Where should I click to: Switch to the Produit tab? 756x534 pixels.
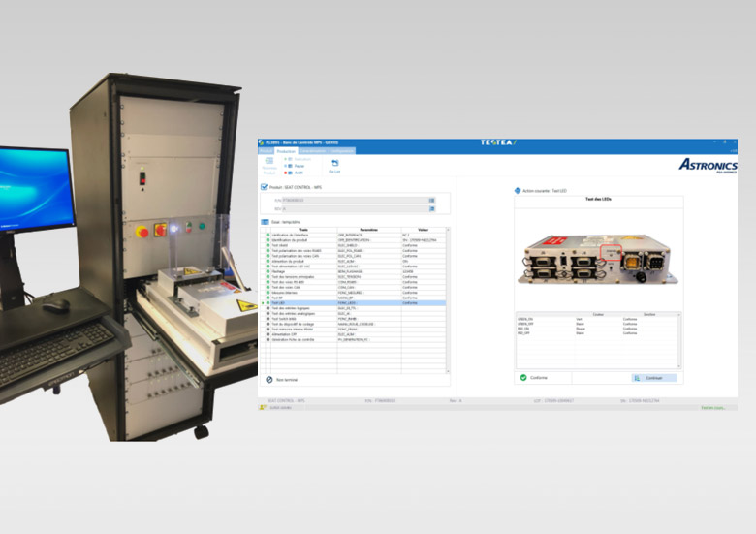pyautogui.click(x=267, y=151)
